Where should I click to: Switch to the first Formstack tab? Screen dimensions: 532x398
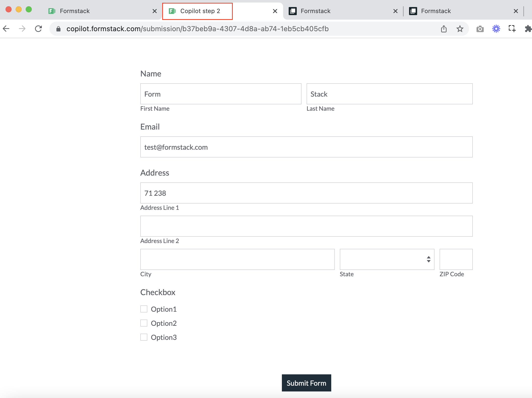(75, 11)
